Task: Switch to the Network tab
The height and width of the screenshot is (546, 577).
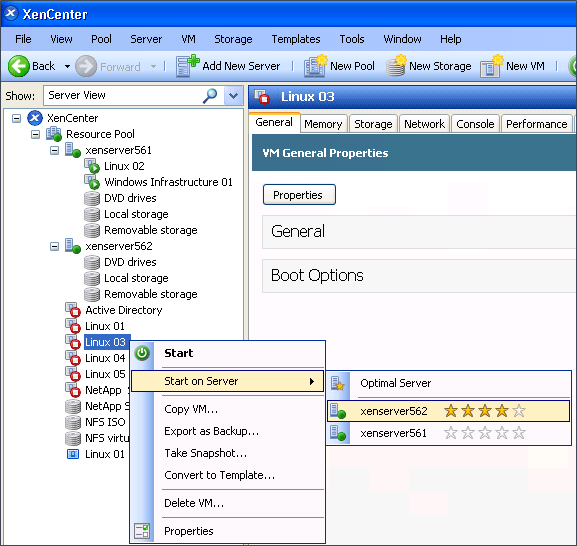Action: tap(424, 124)
